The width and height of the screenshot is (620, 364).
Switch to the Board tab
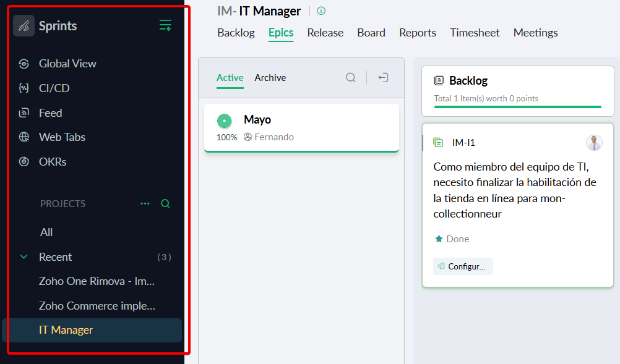click(371, 33)
